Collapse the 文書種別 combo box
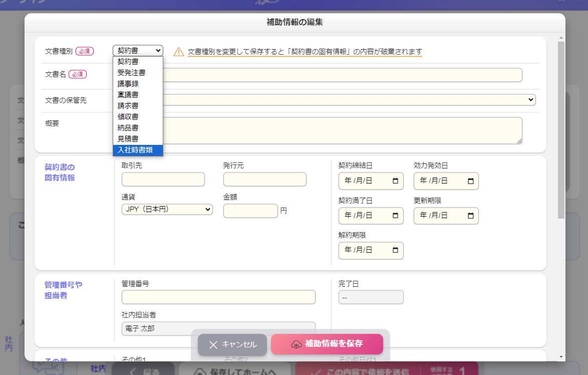The width and height of the screenshot is (588, 375). 138,51
